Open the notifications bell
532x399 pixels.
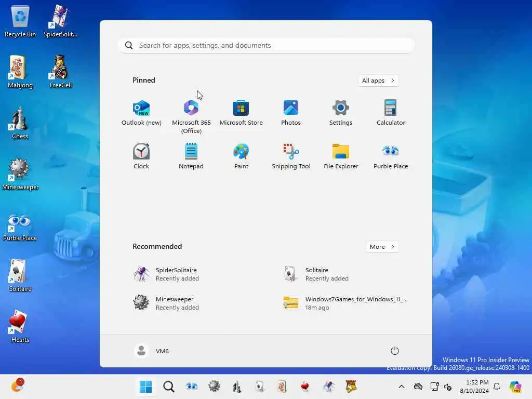coord(497,387)
